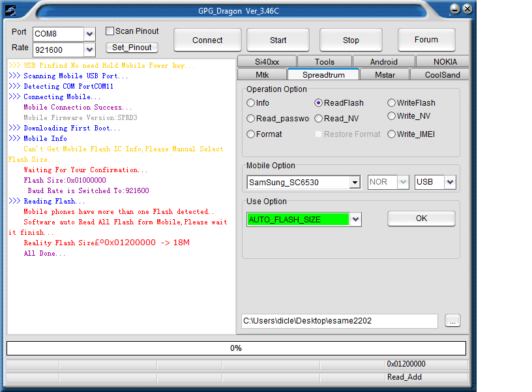Click 'Mobile Firmware Version:SPRD3' log line

click(80, 118)
